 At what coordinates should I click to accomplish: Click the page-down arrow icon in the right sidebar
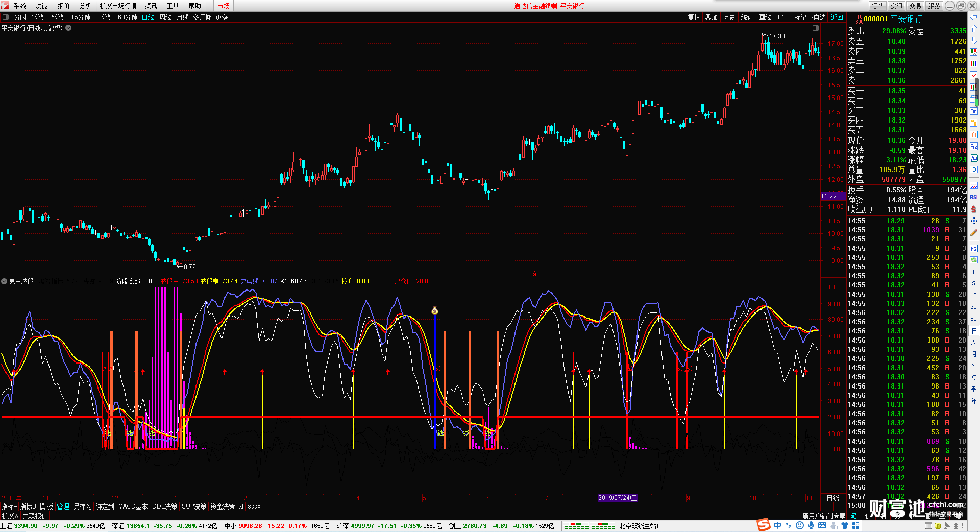(974, 40)
